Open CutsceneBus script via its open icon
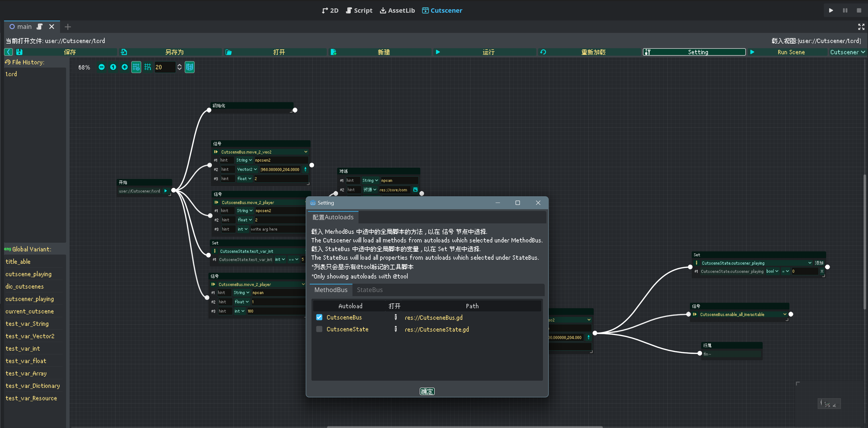 pos(395,317)
